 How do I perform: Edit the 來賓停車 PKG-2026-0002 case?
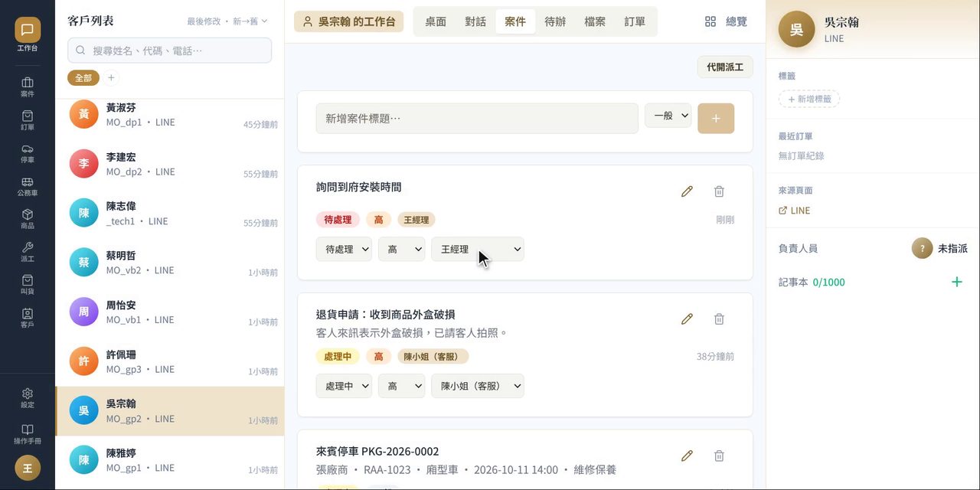[x=687, y=456]
